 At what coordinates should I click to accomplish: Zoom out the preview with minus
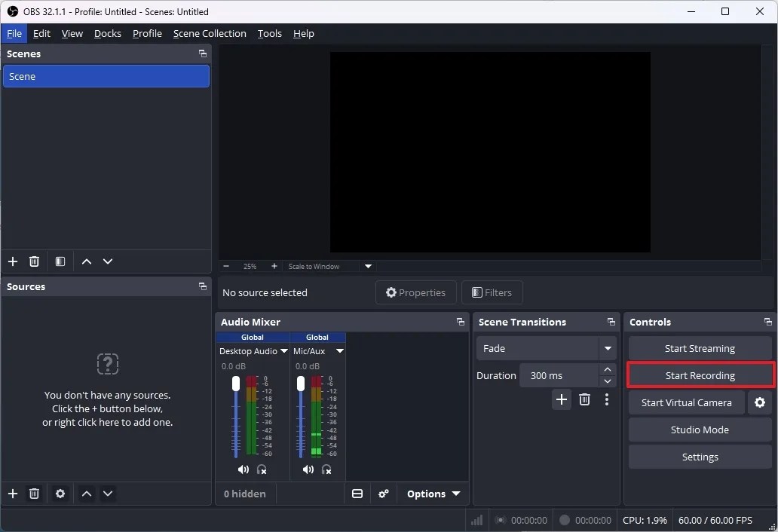click(226, 266)
